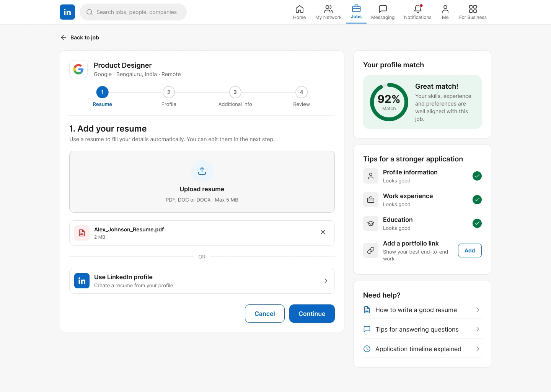This screenshot has height=392, width=551.
Task: Open Notifications bell
Action: tap(417, 12)
